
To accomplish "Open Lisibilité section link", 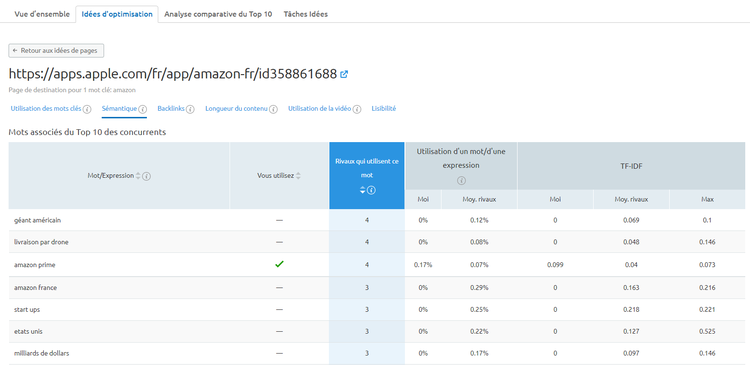I will point(384,109).
